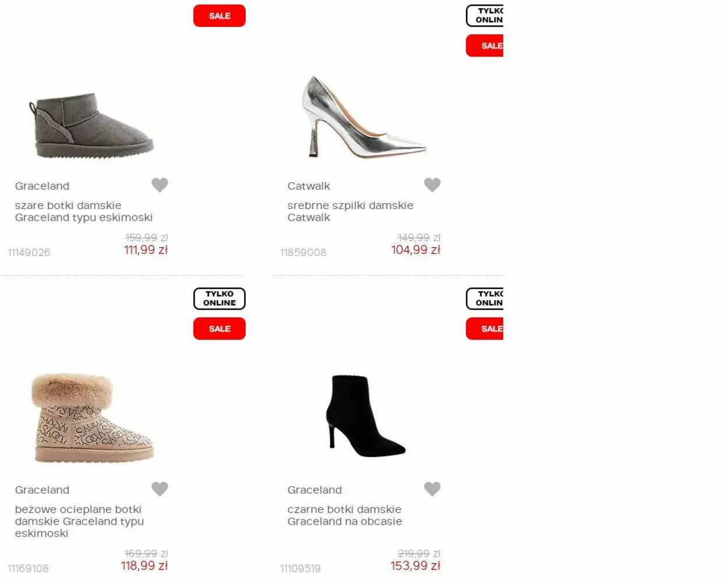Click SALE badge above silver heels
This screenshot has width=728, height=584.
click(x=485, y=45)
